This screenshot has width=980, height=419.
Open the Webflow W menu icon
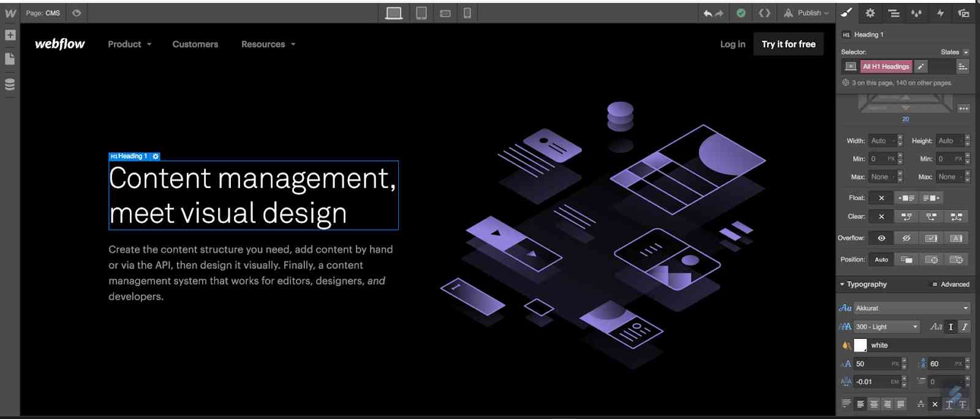[10, 13]
